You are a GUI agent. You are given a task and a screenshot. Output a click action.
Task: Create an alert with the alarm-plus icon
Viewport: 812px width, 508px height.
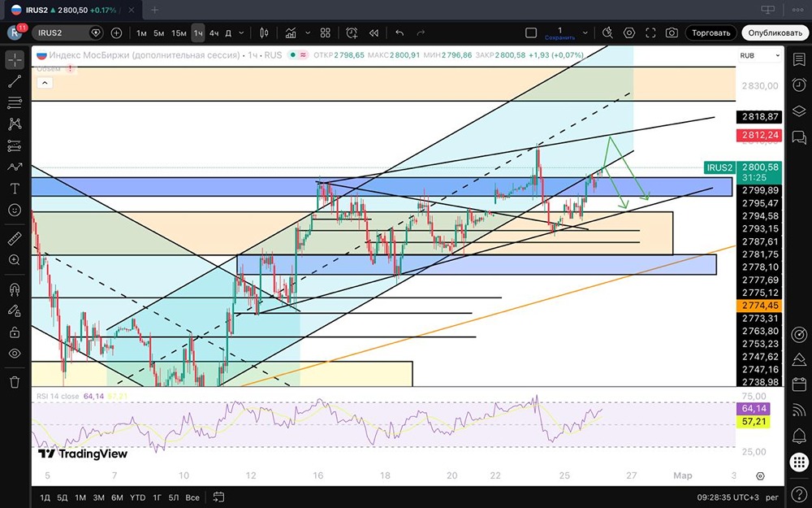tap(352, 33)
